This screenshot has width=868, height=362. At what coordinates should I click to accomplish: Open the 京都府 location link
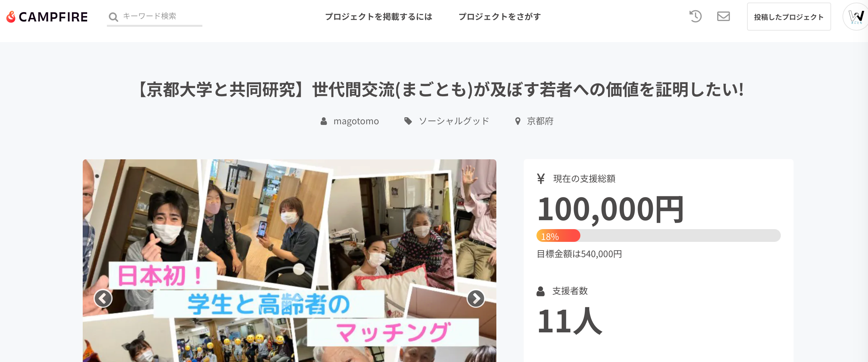tap(540, 121)
